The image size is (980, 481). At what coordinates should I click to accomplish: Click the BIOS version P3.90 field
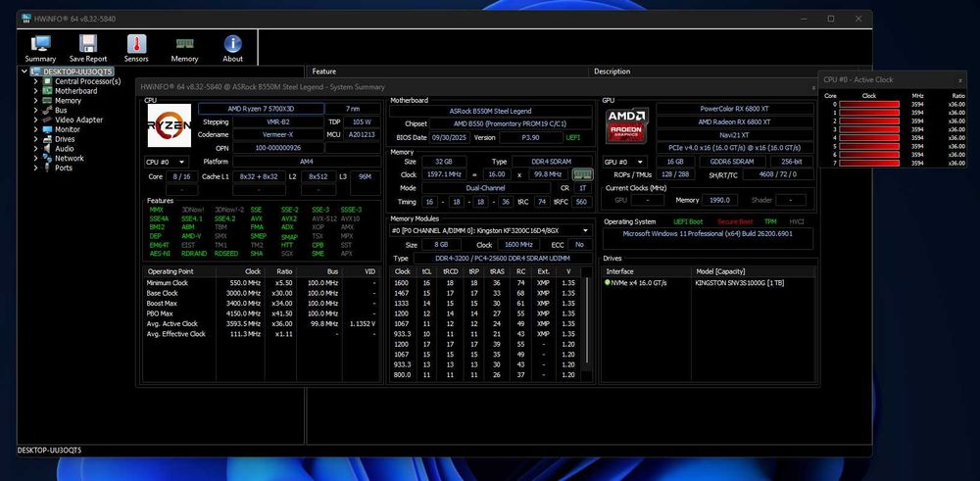tap(530, 137)
